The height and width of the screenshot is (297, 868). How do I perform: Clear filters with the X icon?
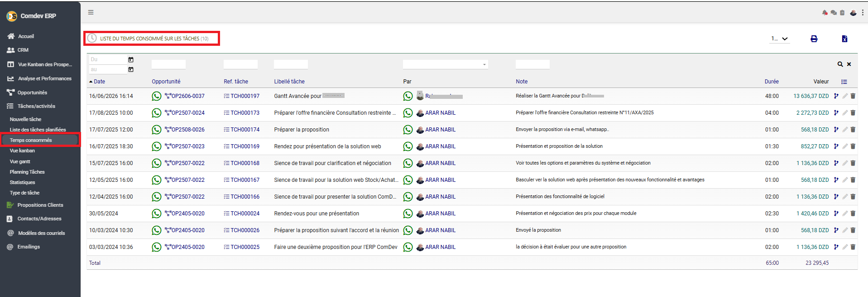(849, 64)
